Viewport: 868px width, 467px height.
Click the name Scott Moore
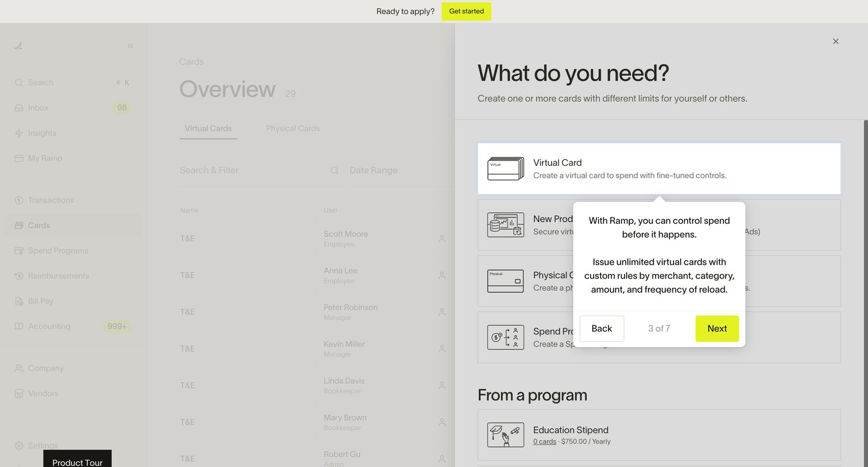coord(346,234)
